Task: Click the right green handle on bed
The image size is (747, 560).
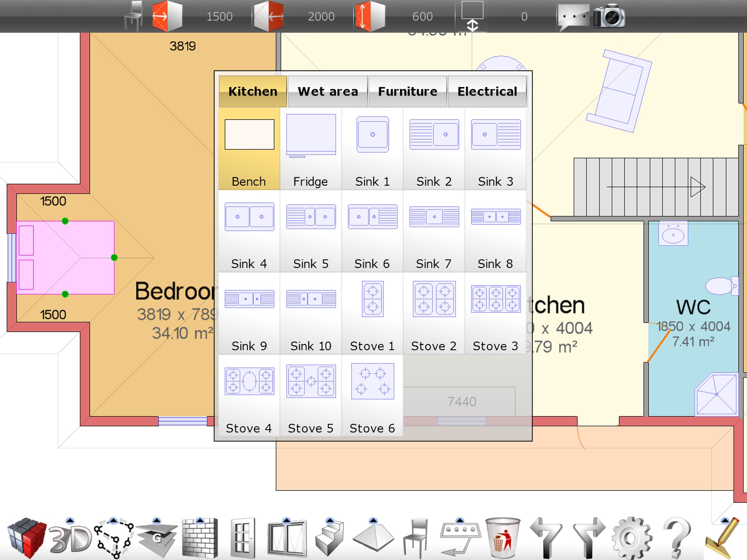Action: (x=114, y=258)
